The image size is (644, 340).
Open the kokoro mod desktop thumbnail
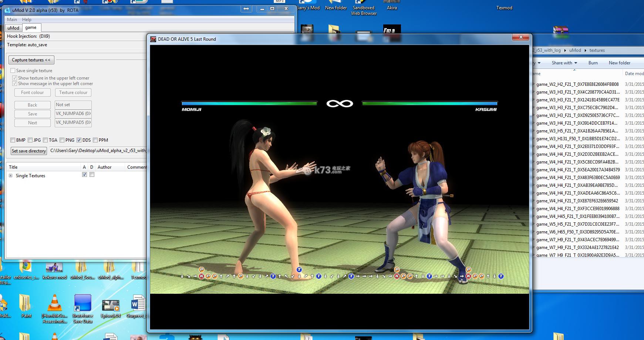pyautogui.click(x=54, y=270)
